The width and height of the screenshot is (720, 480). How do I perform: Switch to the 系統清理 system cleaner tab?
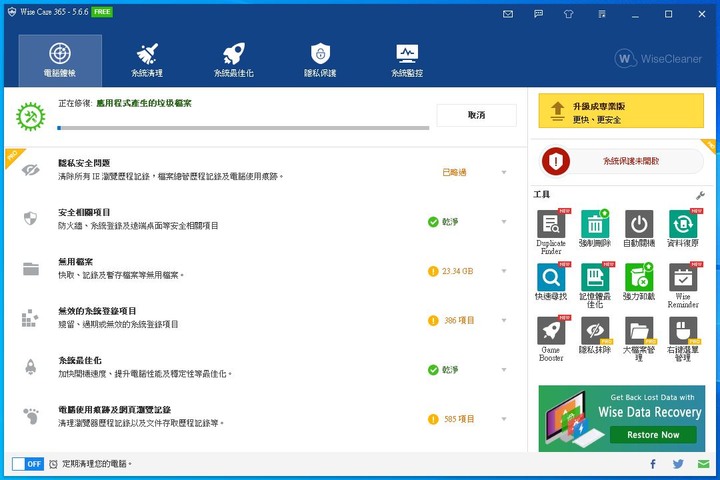point(147,60)
